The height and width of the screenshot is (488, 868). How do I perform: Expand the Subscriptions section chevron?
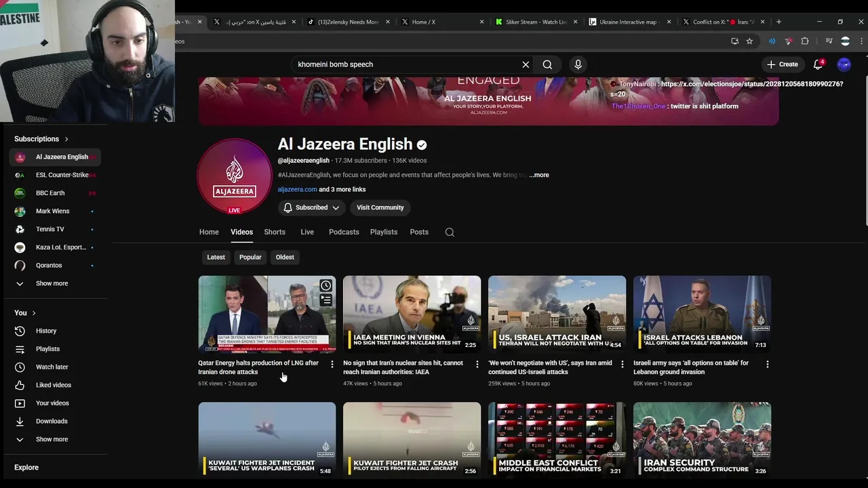pyautogui.click(x=66, y=139)
